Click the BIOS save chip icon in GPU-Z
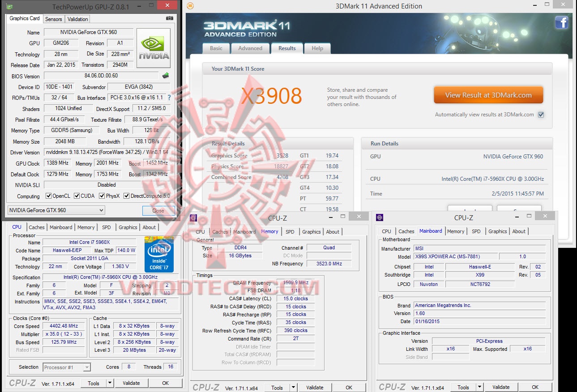 [166, 76]
